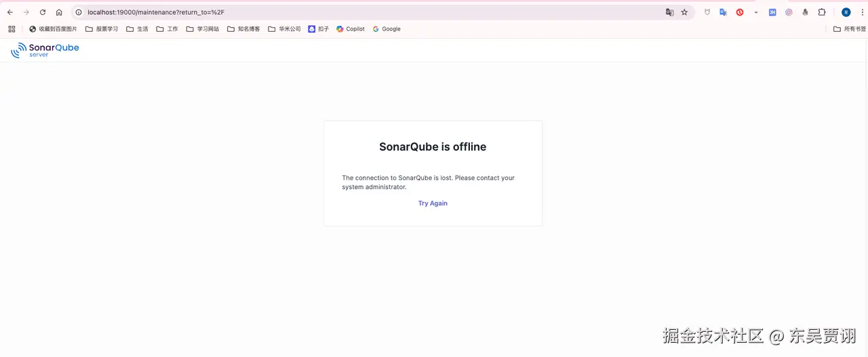
Task: Expand the 工作 bookmark folder
Action: (167, 29)
